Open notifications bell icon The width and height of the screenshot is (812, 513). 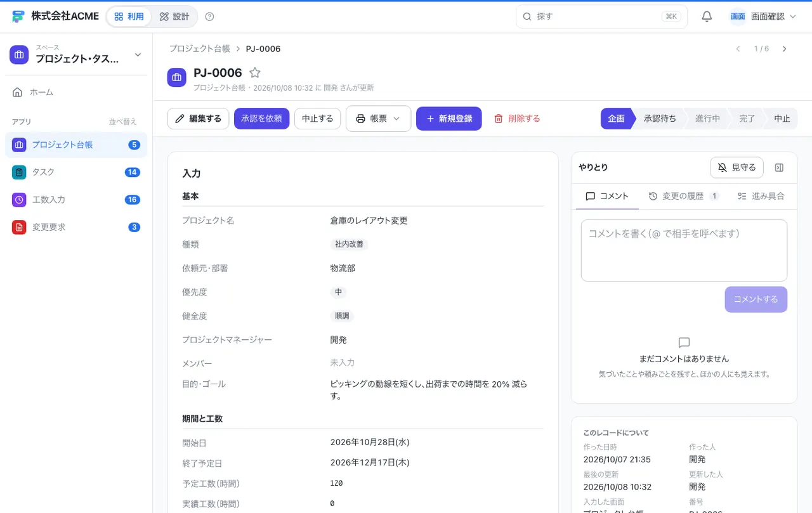tap(707, 16)
